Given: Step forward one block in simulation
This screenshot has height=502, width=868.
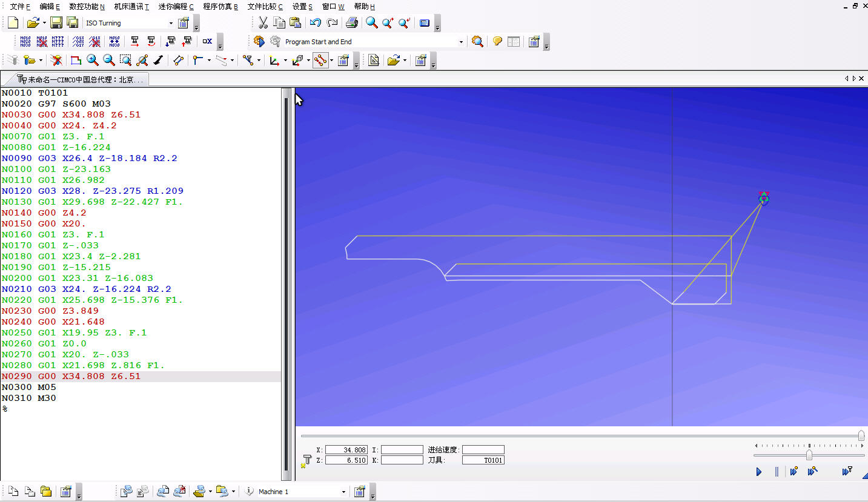Looking at the screenshot, I should point(794,472).
